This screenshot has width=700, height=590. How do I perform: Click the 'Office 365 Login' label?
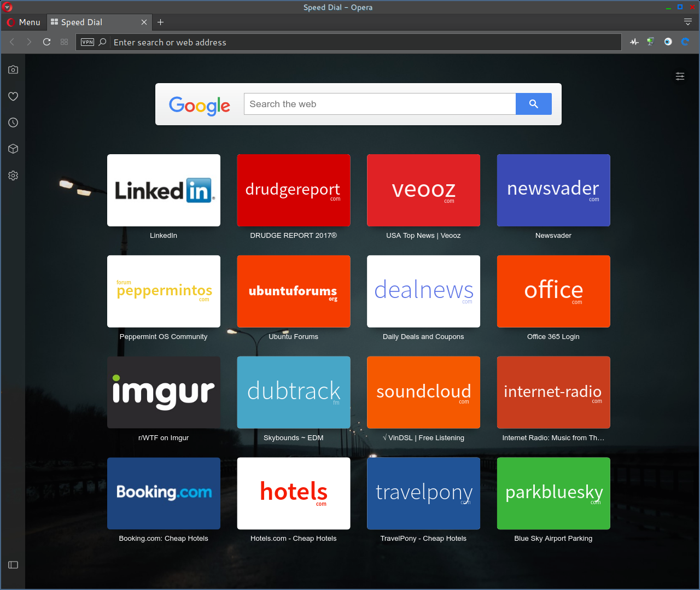(553, 337)
